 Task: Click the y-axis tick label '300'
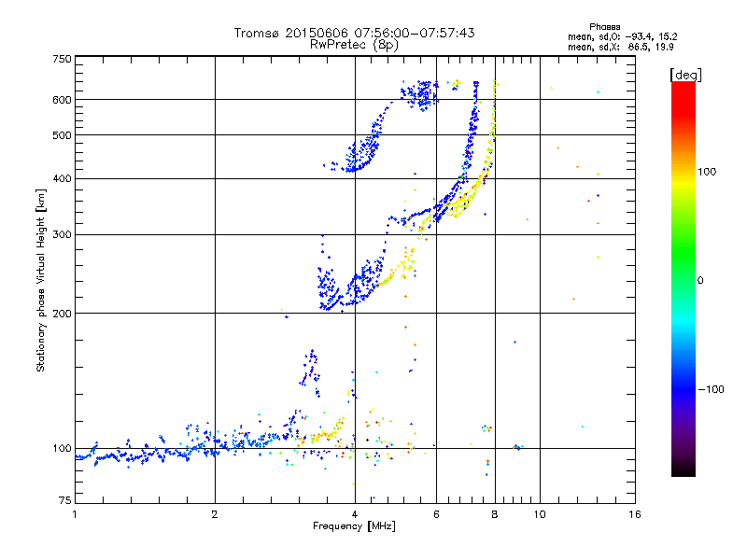click(62, 234)
